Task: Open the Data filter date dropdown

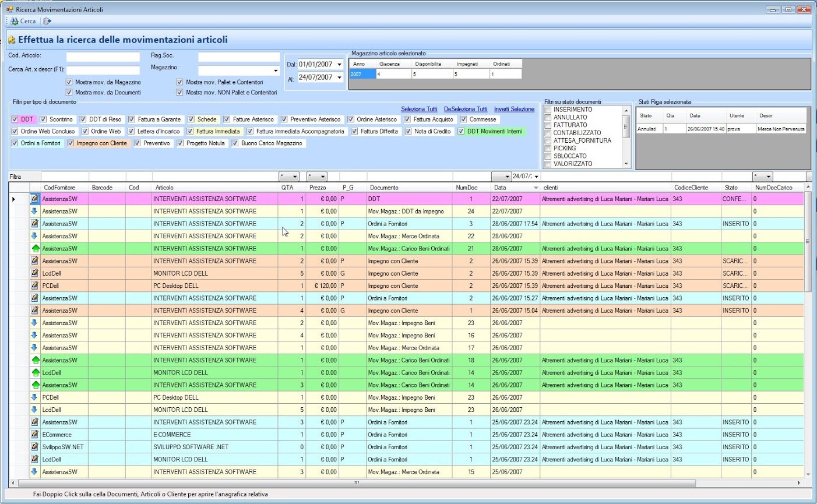Action: click(x=536, y=177)
